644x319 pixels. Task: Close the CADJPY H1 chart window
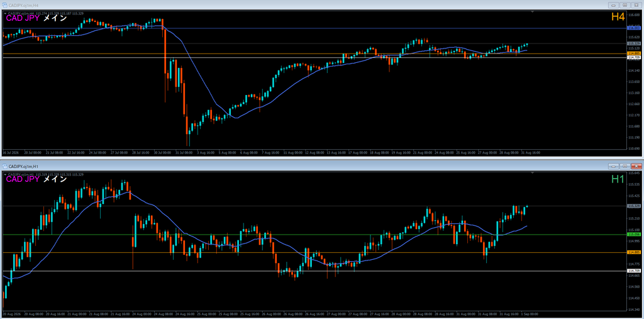tap(636, 166)
